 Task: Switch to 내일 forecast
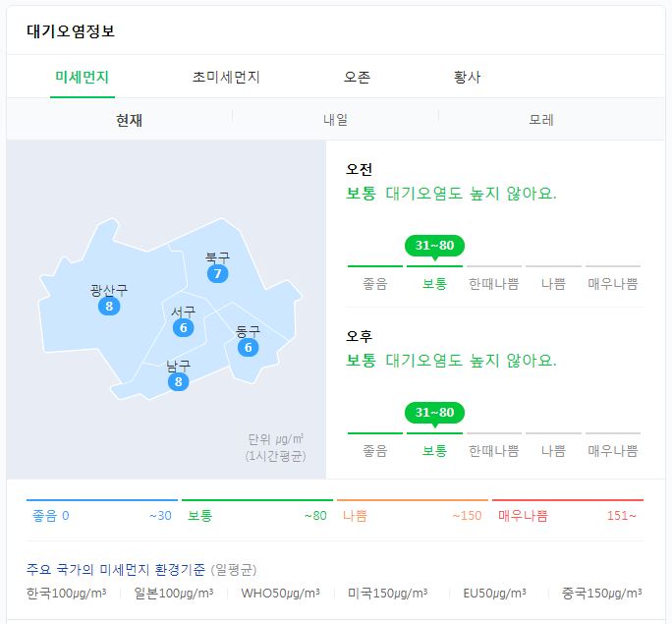(335, 119)
